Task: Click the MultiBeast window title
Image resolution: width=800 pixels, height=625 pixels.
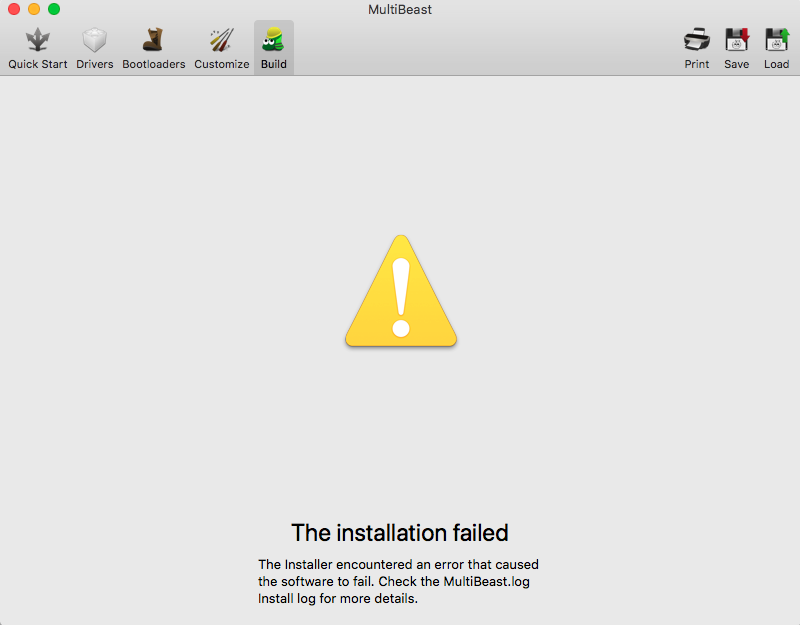Action: point(400,9)
